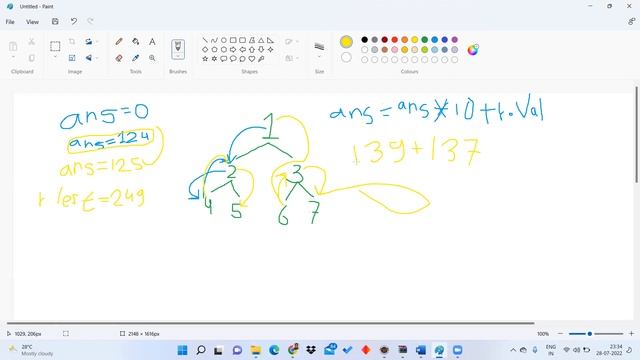This screenshot has height=360, width=640.
Task: Expand the selection options dropdown arrow
Action: [55, 58]
